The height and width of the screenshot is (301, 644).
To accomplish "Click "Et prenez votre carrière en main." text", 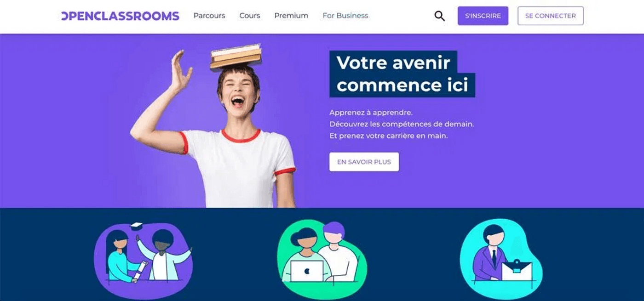I will pyautogui.click(x=388, y=136).
